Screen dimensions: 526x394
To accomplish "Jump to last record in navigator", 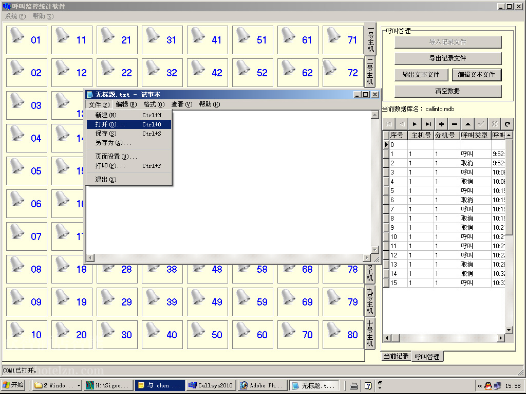I will click(x=428, y=124).
